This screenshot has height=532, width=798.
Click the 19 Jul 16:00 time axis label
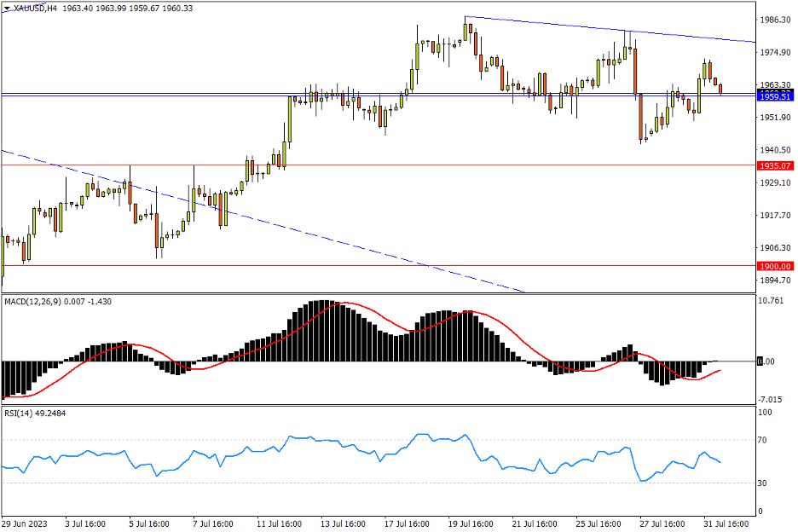pyautogui.click(x=466, y=523)
